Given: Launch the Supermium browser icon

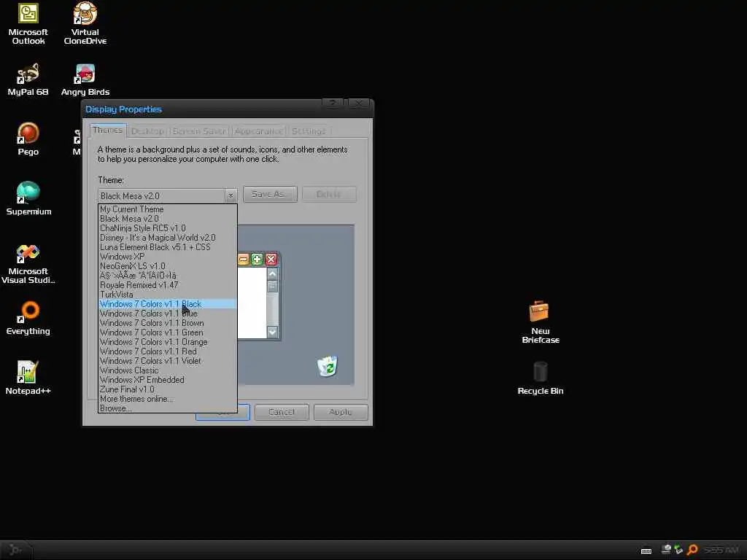Looking at the screenshot, I should (x=28, y=199).
